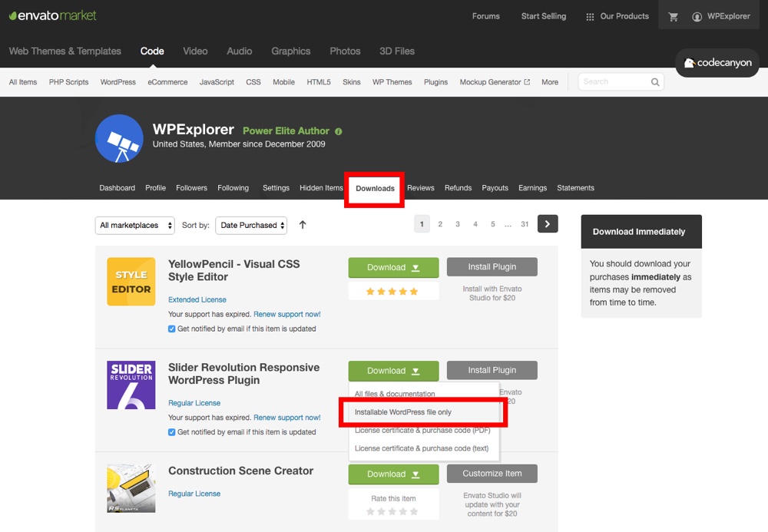Open the Following tab
Screen dimensions: 768x532
tap(233, 188)
